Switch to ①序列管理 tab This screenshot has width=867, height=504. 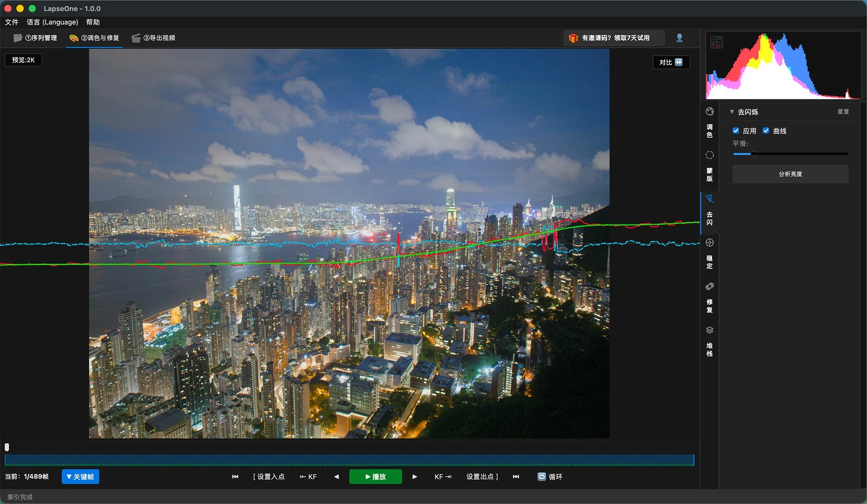coord(35,38)
